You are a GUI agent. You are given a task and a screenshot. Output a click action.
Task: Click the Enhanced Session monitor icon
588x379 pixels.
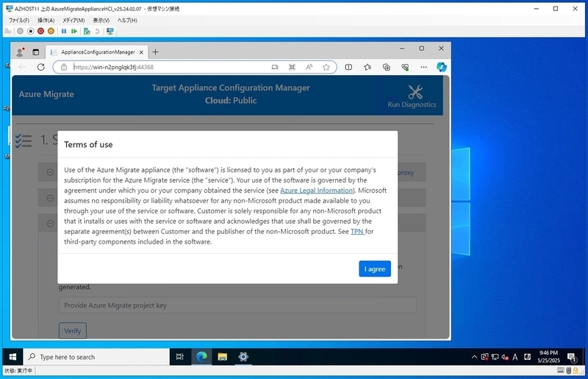click(110, 31)
